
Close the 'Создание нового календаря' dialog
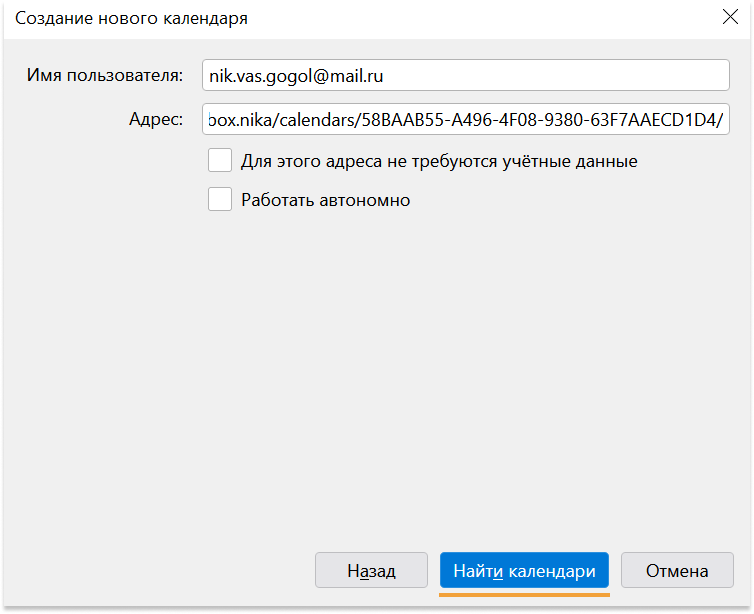730,17
